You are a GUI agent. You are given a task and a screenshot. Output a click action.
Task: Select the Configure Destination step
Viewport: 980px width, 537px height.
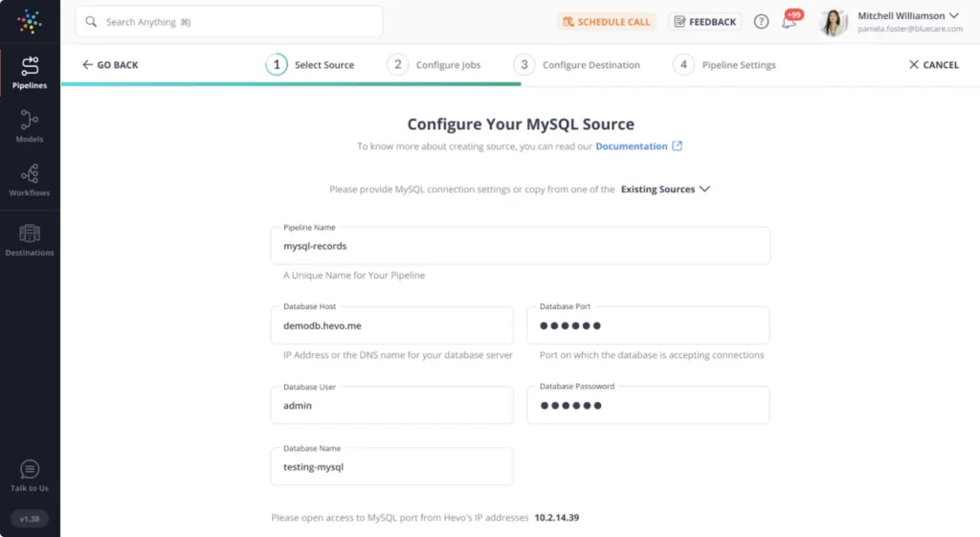pyautogui.click(x=578, y=65)
